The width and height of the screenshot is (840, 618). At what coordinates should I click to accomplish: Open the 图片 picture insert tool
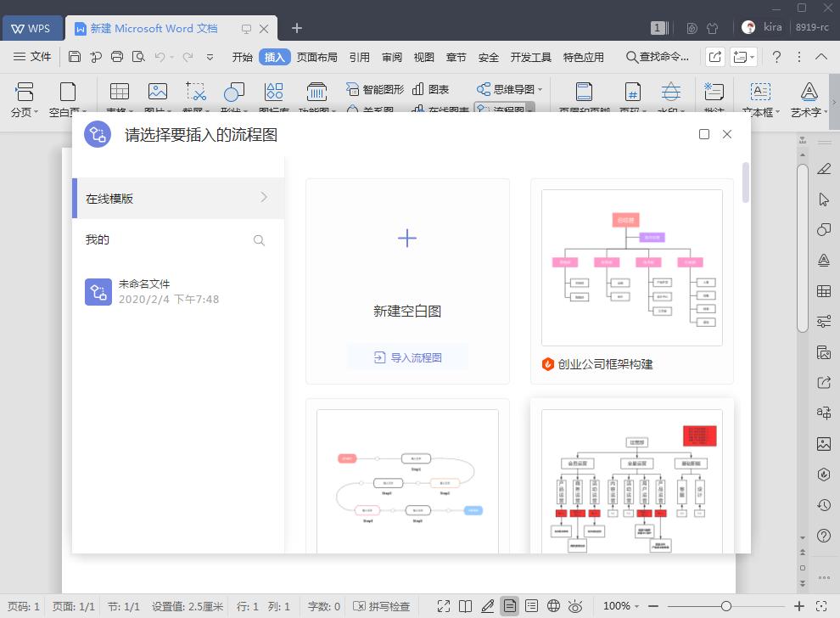tap(156, 93)
